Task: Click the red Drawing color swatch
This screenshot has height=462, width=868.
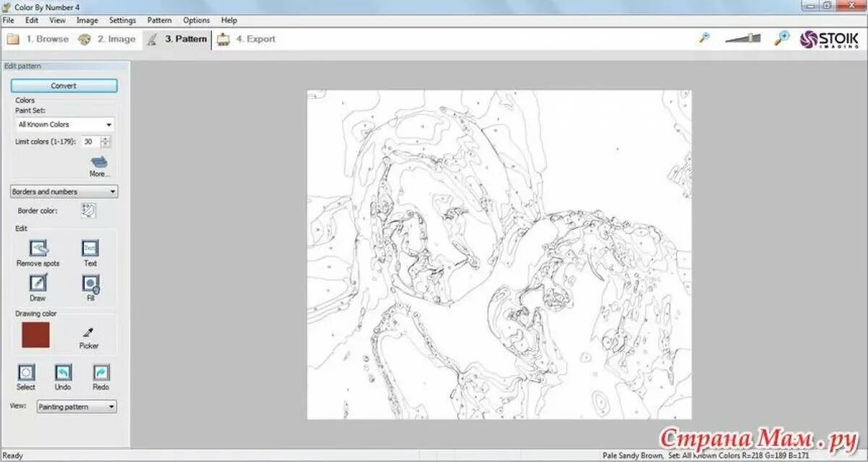Action: pos(35,335)
